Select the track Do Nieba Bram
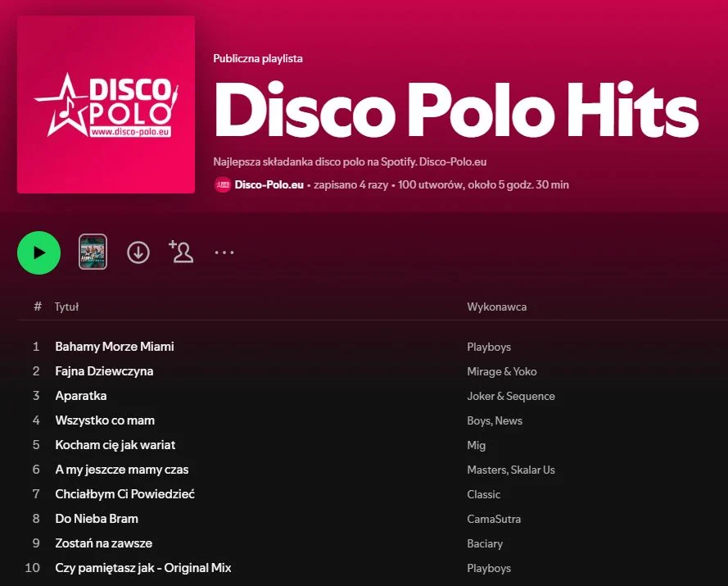 click(97, 519)
